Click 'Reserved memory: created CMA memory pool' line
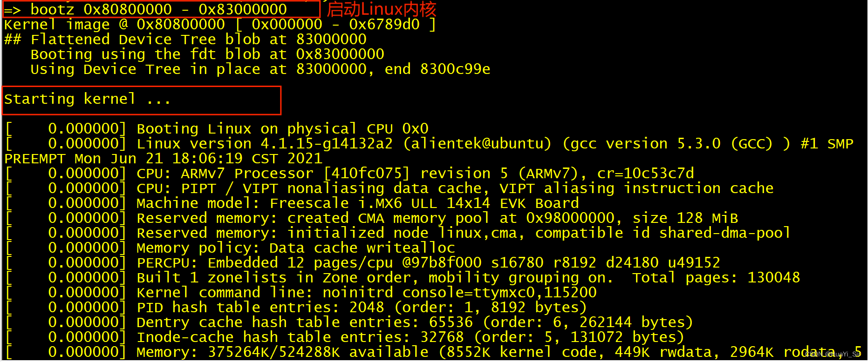The image size is (868, 362). click(x=371, y=218)
